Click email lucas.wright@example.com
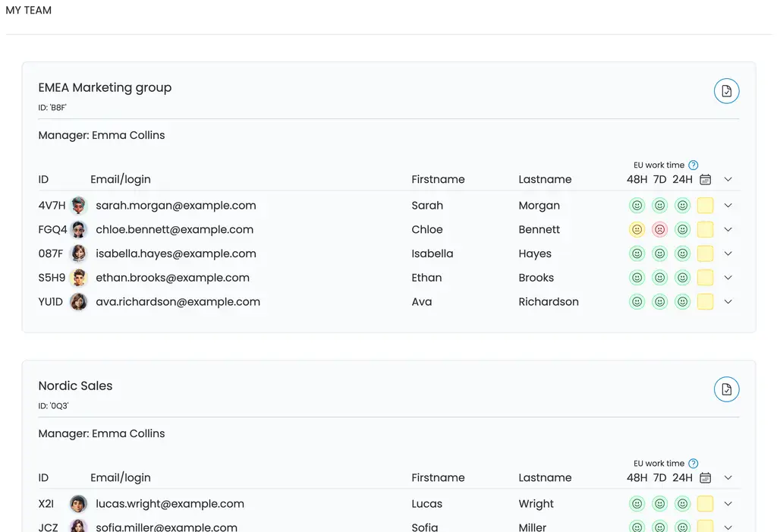The image size is (777, 532). coord(170,504)
